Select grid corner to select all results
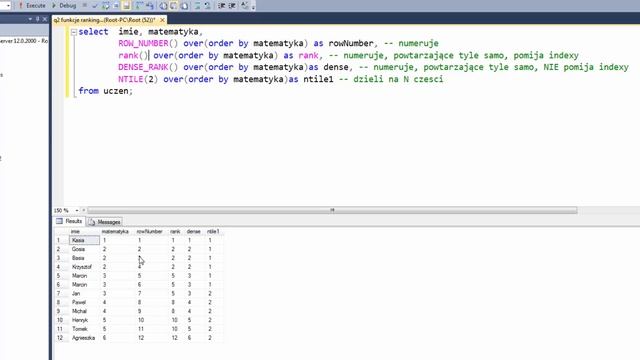The width and height of the screenshot is (640, 360). [61, 231]
